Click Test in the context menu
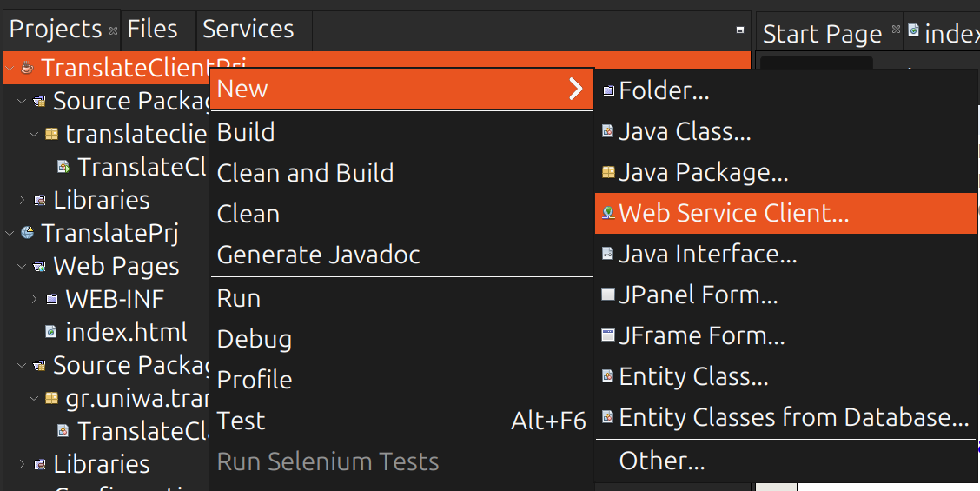The width and height of the screenshot is (980, 491). pyautogui.click(x=401, y=421)
